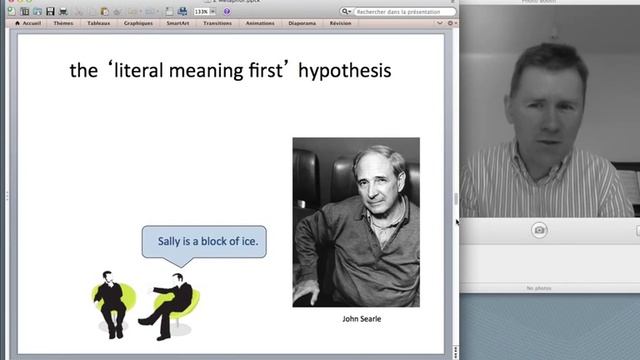The width and height of the screenshot is (640, 360).
Task: Open the Diaporama ribbon tab
Action: [x=302, y=23]
